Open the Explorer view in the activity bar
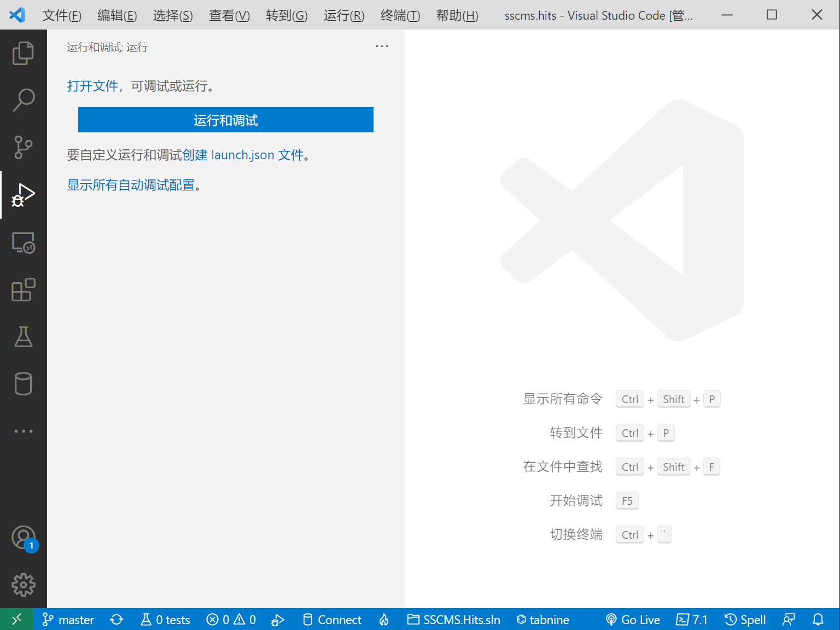Screen dimensions: 840x630 [23, 53]
